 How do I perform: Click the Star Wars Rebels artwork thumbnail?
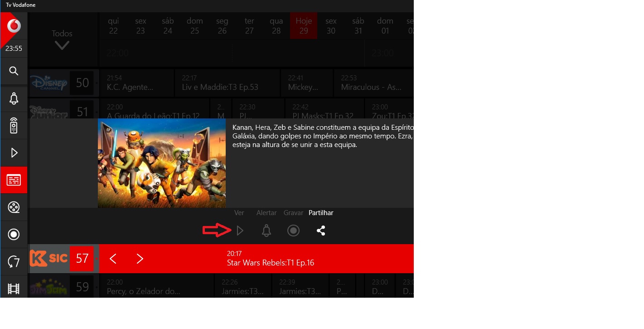[x=162, y=163]
